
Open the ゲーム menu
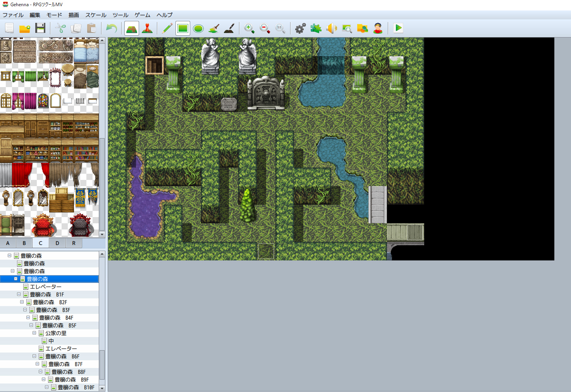(x=143, y=15)
